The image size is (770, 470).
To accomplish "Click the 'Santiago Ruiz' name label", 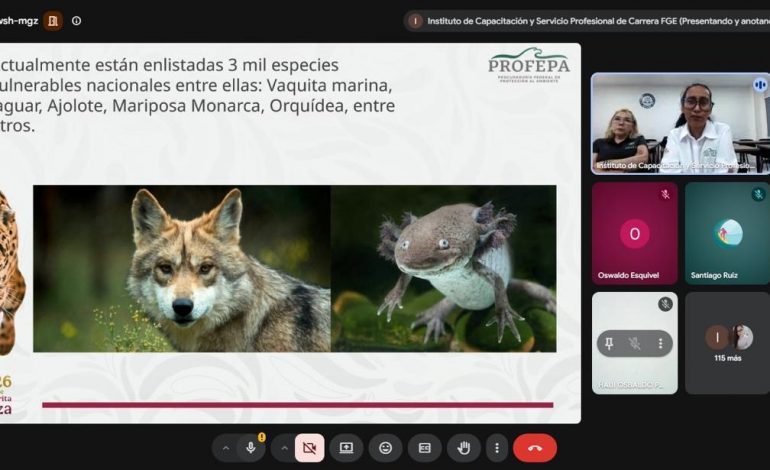I will point(714,276).
